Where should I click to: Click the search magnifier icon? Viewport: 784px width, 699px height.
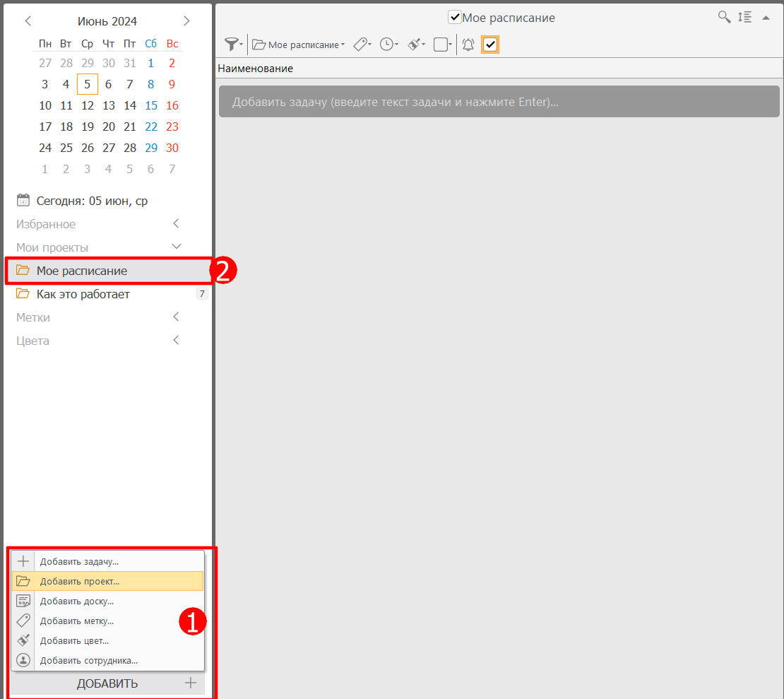[724, 18]
